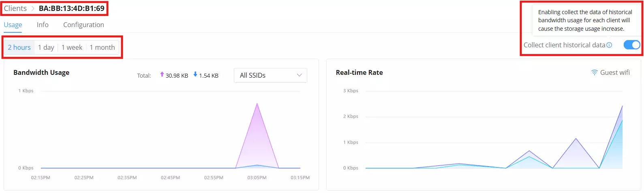Toggle off Collect client historical data switch
Viewport: 644px width, 193px height.
632,45
